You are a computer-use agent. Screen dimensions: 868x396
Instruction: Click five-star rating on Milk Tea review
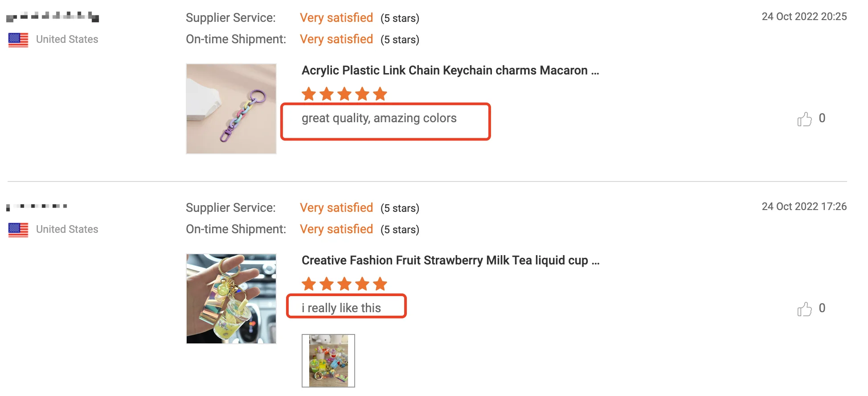tap(344, 284)
